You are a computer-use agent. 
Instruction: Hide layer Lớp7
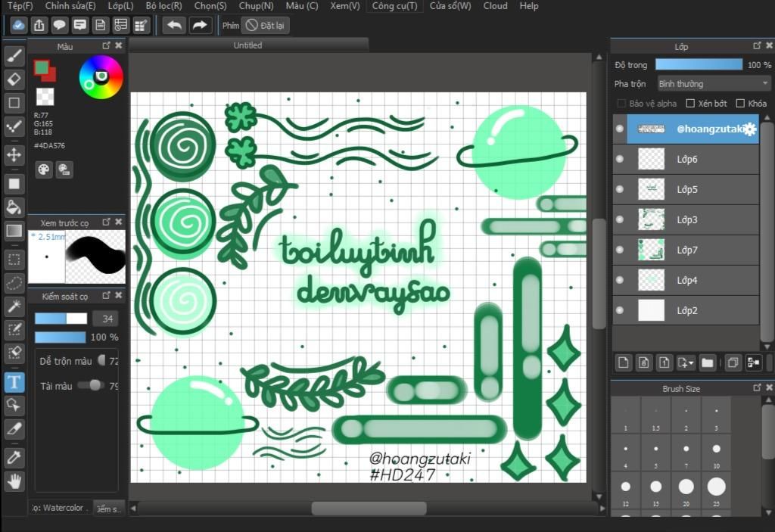[x=620, y=250]
